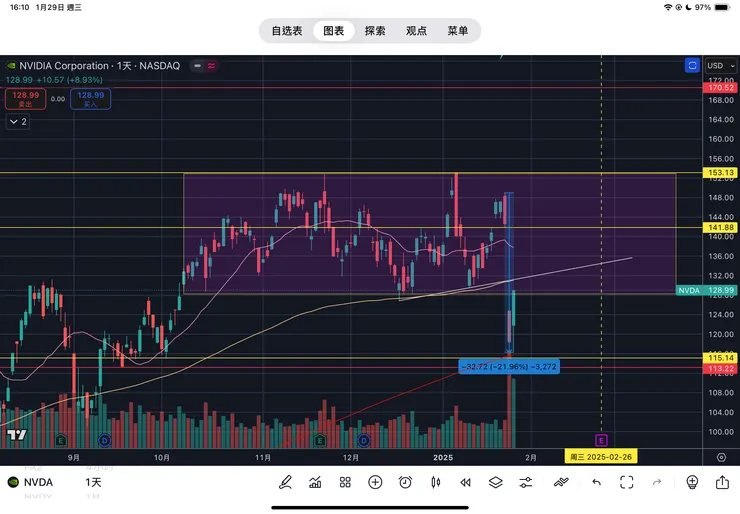This screenshot has height=514, width=740.
Task: Undo the last chart action
Action: pos(597,482)
